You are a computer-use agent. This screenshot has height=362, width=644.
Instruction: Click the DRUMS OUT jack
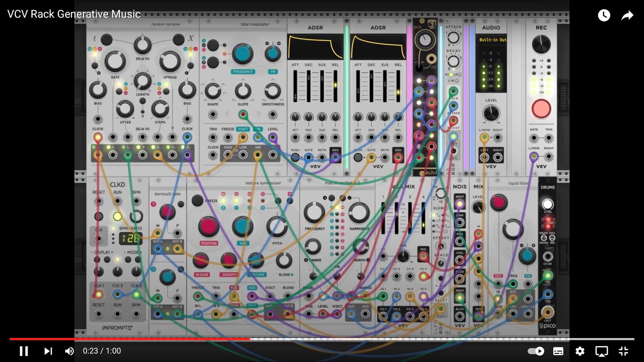coord(547,312)
